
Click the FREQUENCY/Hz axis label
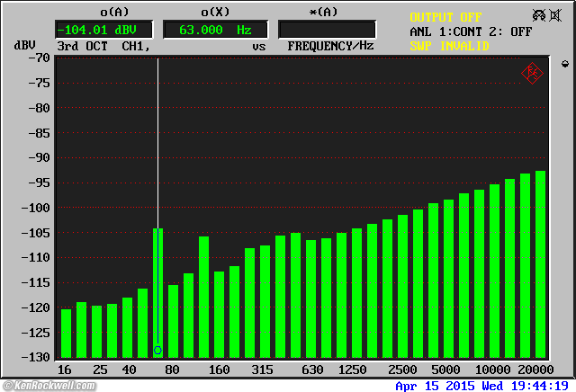[330, 46]
